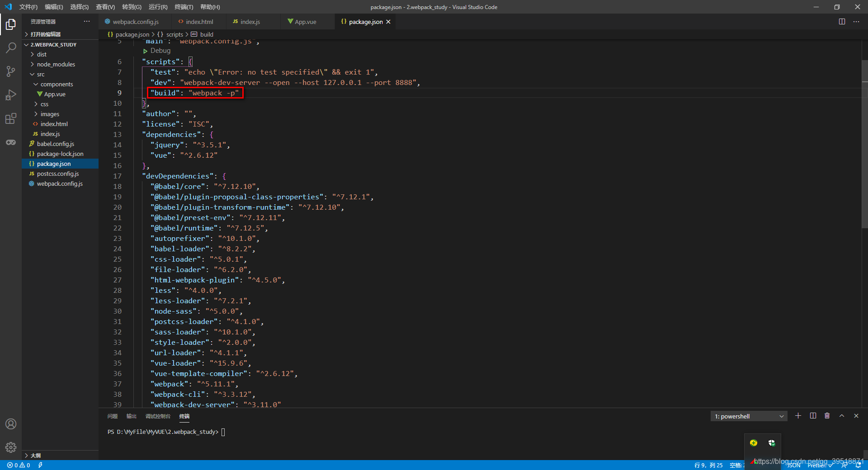The height and width of the screenshot is (470, 868).
Task: Split the editor to the right
Action: pyautogui.click(x=842, y=22)
